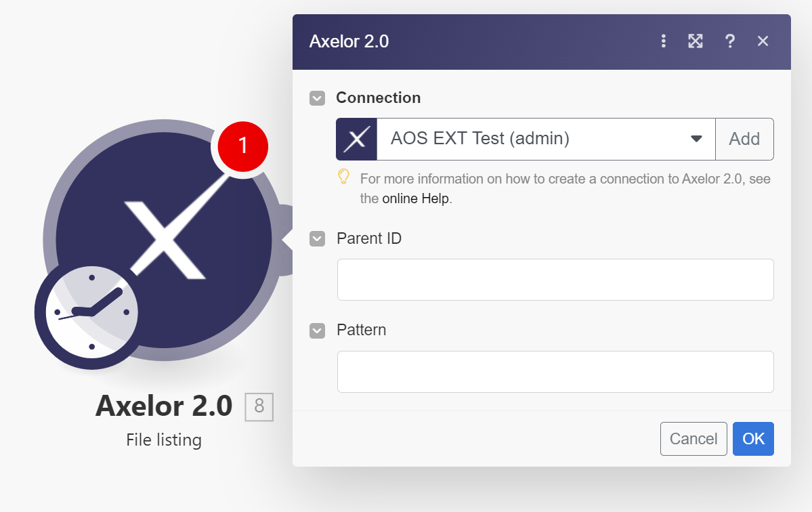Click the lightbulb hint icon
812x512 pixels.
click(x=344, y=177)
